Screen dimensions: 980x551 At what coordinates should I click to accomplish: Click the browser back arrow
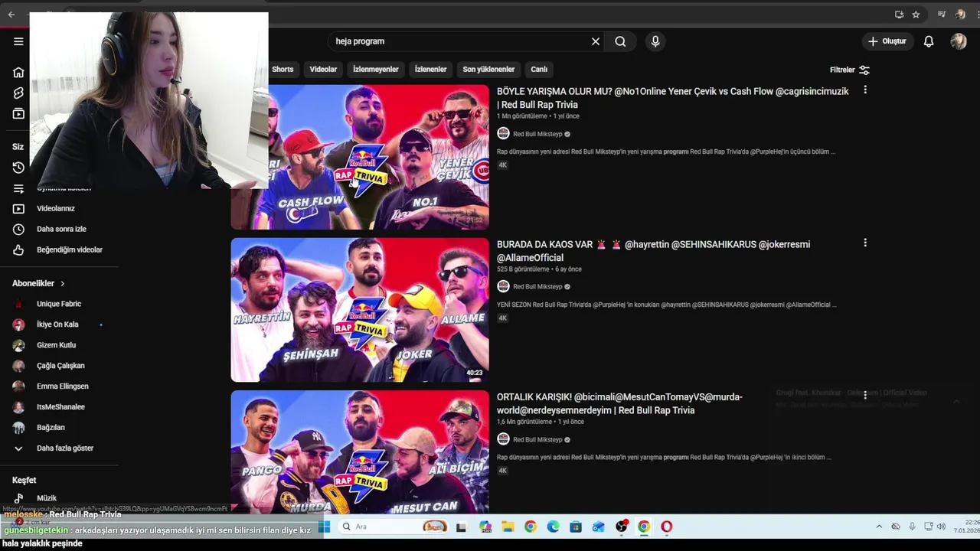point(11,14)
